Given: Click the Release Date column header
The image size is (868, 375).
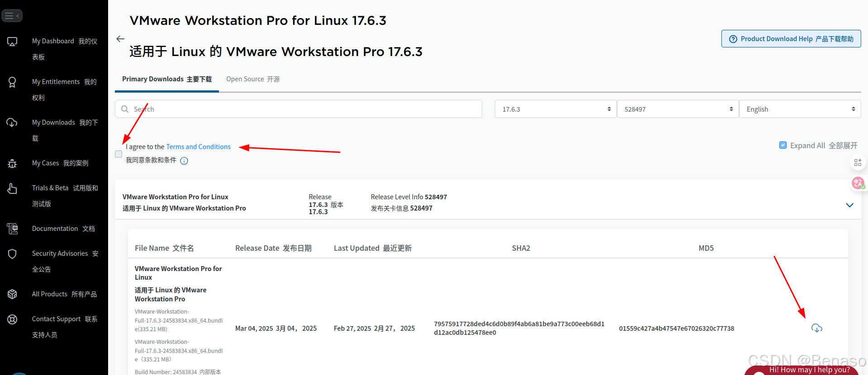Looking at the screenshot, I should 273,248.
